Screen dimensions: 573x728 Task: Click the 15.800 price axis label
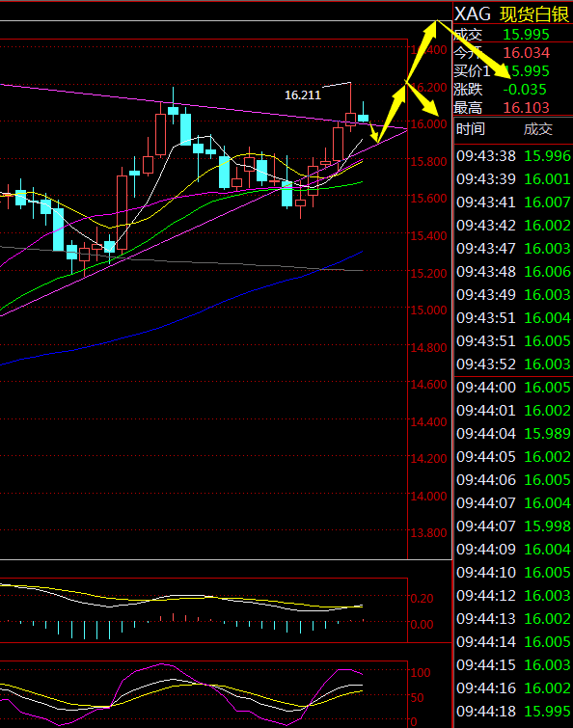428,162
